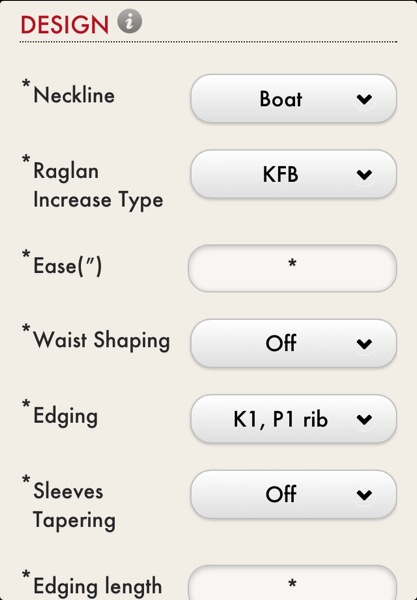Expand the Edging K1, P1 rib dropdown

(x=293, y=419)
